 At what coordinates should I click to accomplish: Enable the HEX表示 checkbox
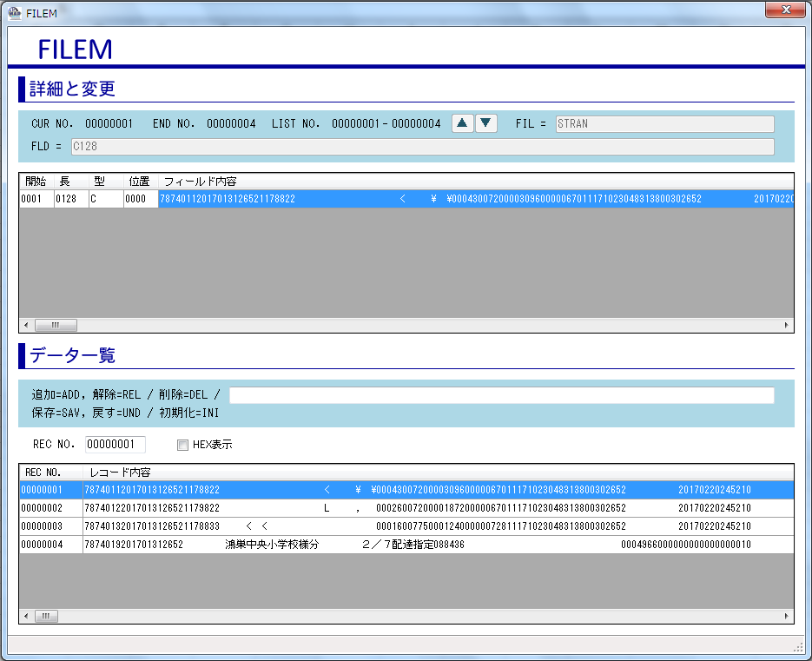182,445
